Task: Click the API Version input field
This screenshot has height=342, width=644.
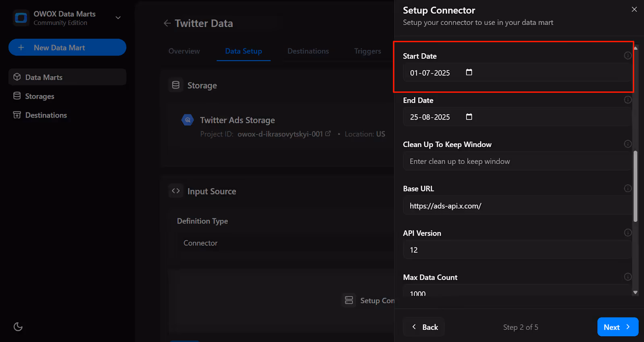Action: tap(517, 250)
